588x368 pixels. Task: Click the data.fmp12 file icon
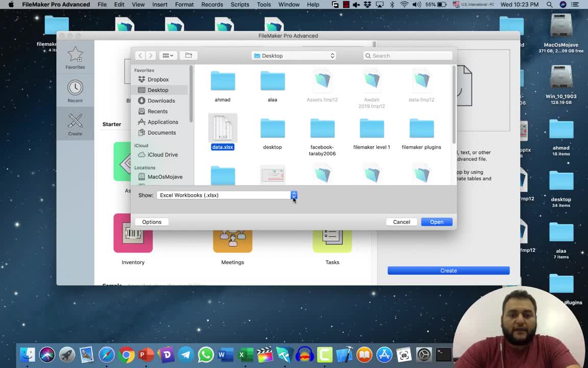pyautogui.click(x=422, y=81)
